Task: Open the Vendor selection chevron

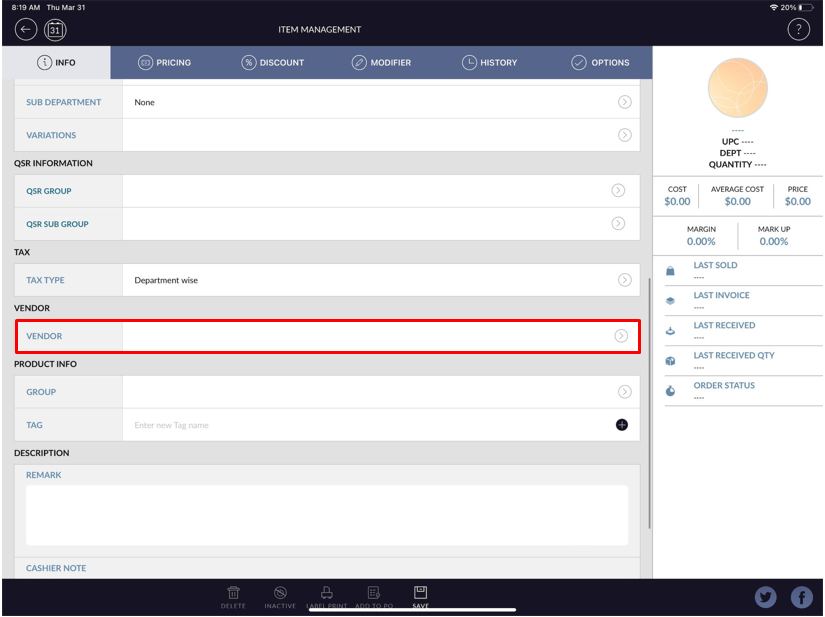Action: coord(621,336)
